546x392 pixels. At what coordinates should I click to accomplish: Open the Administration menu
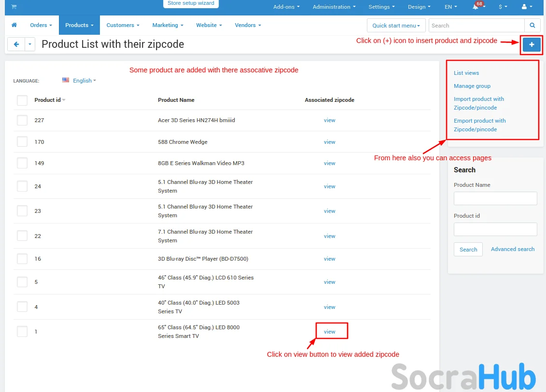(334, 7)
